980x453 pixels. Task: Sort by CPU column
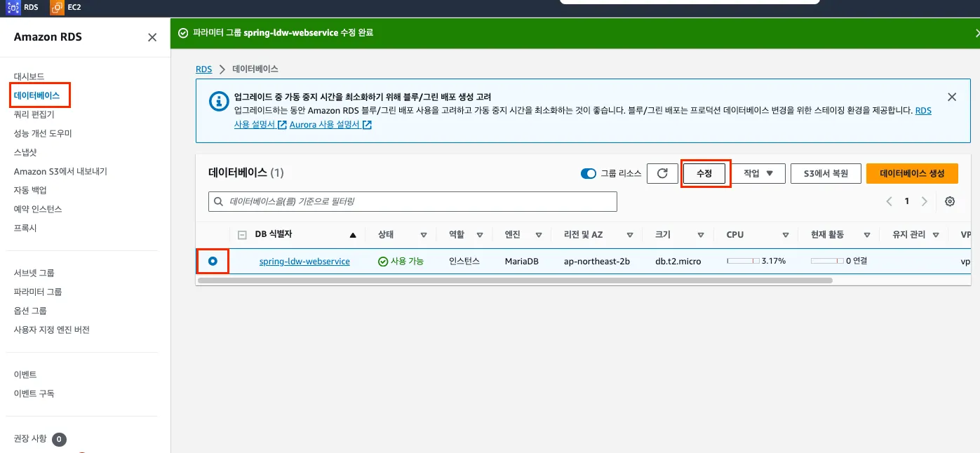[x=786, y=235]
